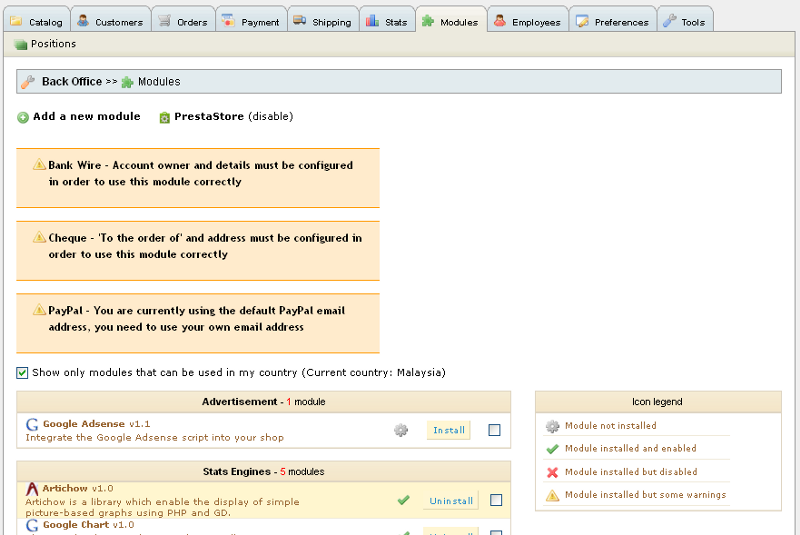This screenshot has width=800, height=535.
Task: Click 'Module installed but some warnings' text
Action: point(645,495)
